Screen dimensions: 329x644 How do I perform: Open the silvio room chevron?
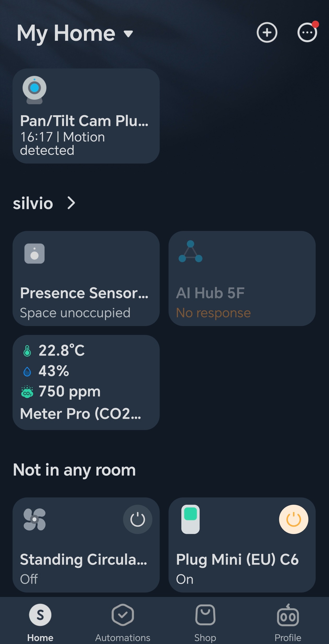[71, 203]
